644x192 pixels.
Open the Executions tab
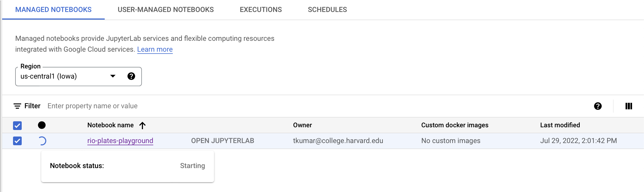261,10
